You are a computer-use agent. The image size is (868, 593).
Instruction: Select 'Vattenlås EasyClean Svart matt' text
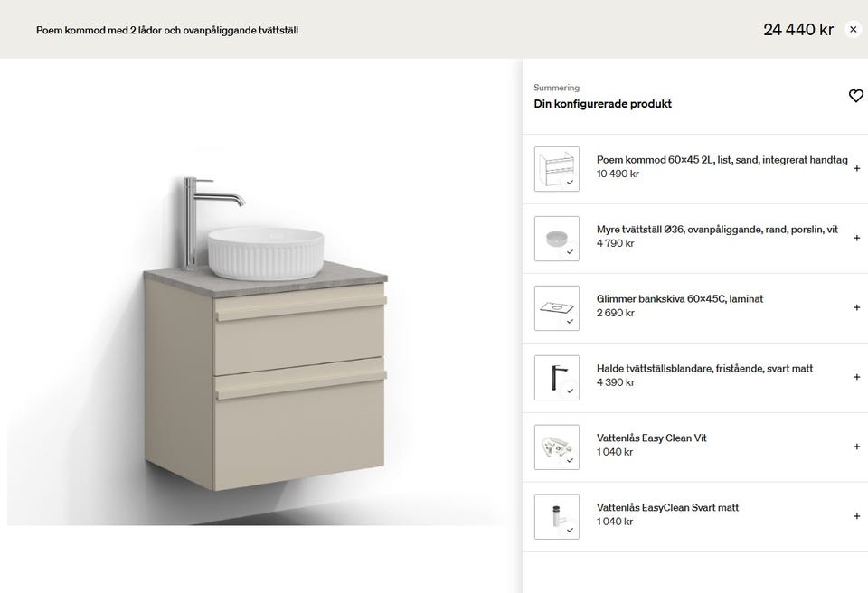pyautogui.click(x=667, y=507)
